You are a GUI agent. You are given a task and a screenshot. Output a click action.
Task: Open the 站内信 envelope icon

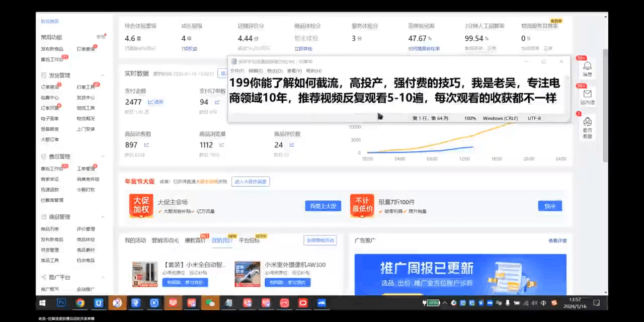587,94
